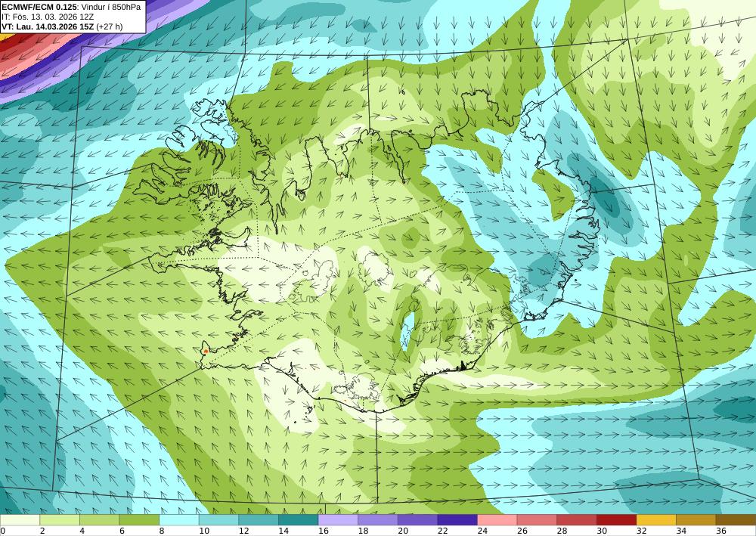Pick the light purple 18–20 legend swatch
The width and height of the screenshot is (756, 536).
point(378,520)
